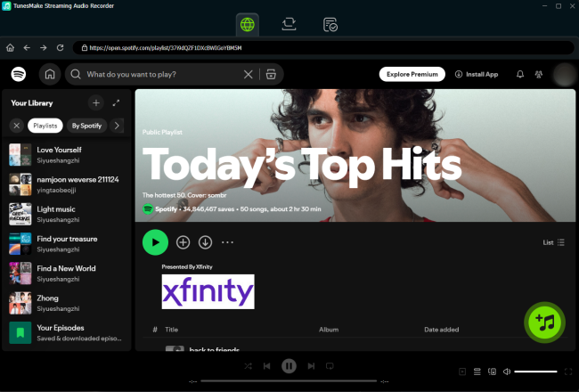Click Spotify owner link under title

(x=166, y=209)
